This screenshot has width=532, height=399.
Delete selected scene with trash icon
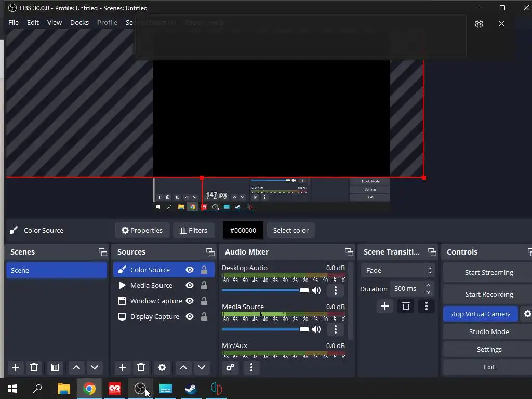pyautogui.click(x=34, y=367)
